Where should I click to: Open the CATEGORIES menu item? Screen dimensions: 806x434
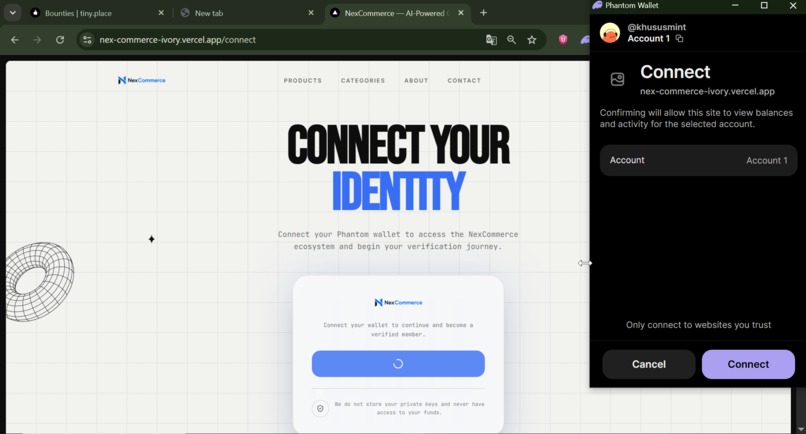[x=362, y=81]
